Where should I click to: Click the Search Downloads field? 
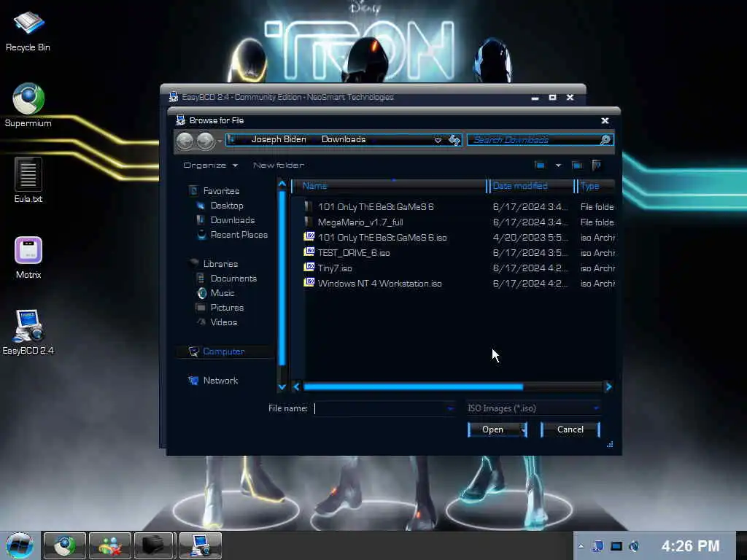click(541, 139)
